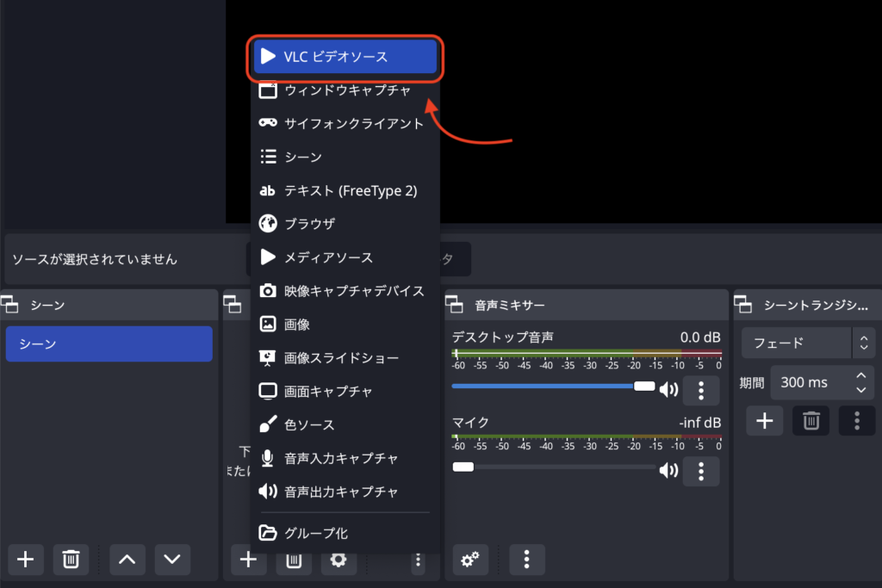Add 画面キャプチャ source
Screen dimensions: 882x588
point(345,391)
